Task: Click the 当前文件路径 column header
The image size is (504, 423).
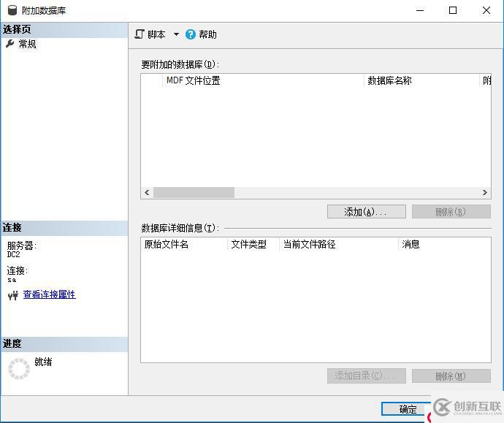Action: pyautogui.click(x=339, y=244)
